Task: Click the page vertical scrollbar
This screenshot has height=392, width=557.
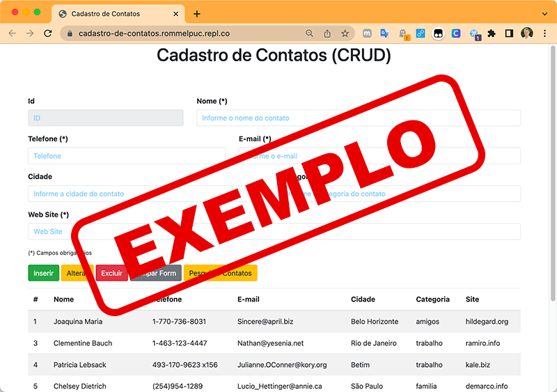Action: pyautogui.click(x=553, y=174)
